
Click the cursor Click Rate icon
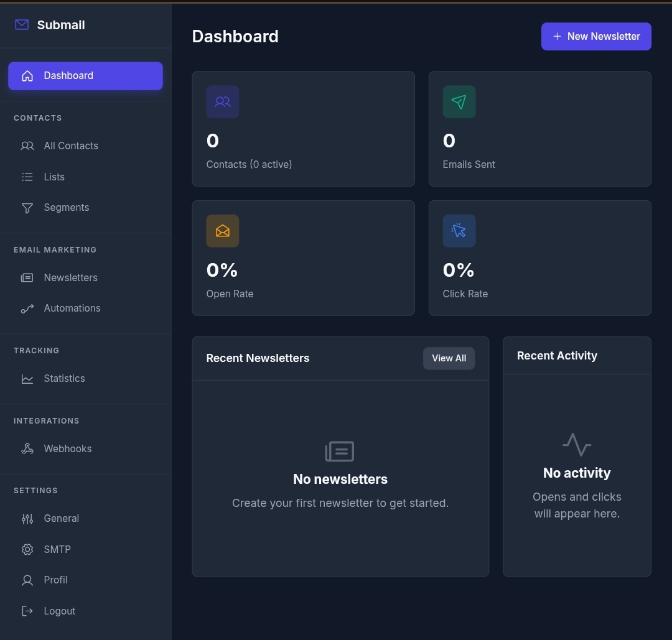[x=459, y=231]
